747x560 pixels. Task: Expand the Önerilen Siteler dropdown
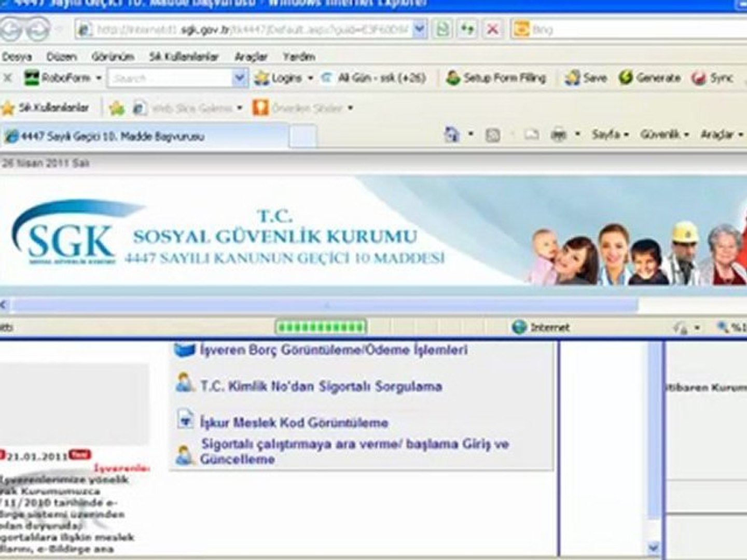coord(350,108)
